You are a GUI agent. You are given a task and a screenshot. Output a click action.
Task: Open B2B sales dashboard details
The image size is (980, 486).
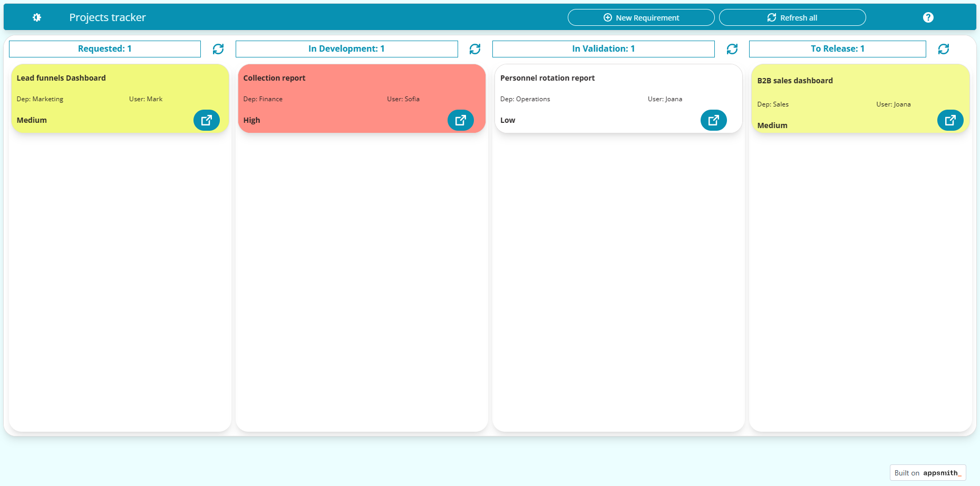point(950,120)
